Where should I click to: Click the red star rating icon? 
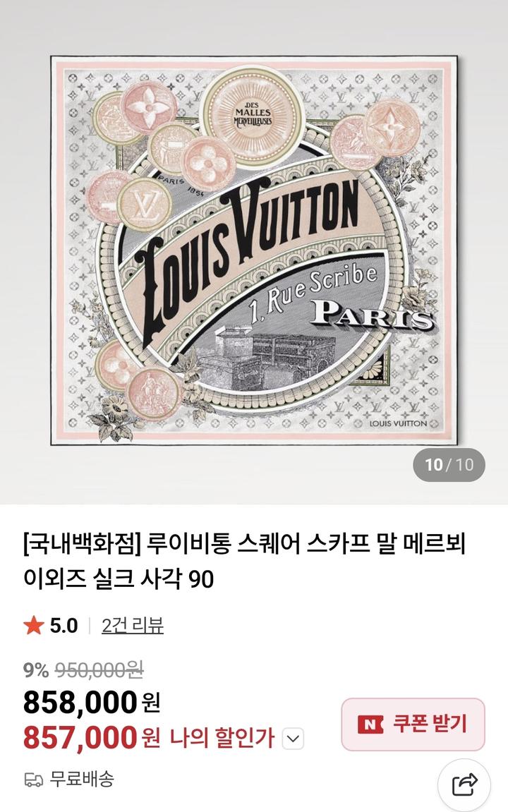tap(34, 626)
